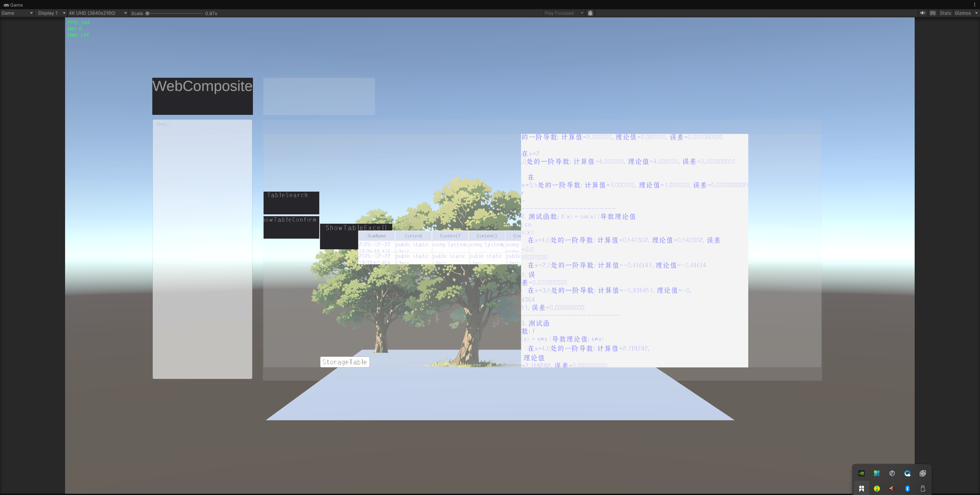Open the Play Focused dropdown

[x=563, y=13]
